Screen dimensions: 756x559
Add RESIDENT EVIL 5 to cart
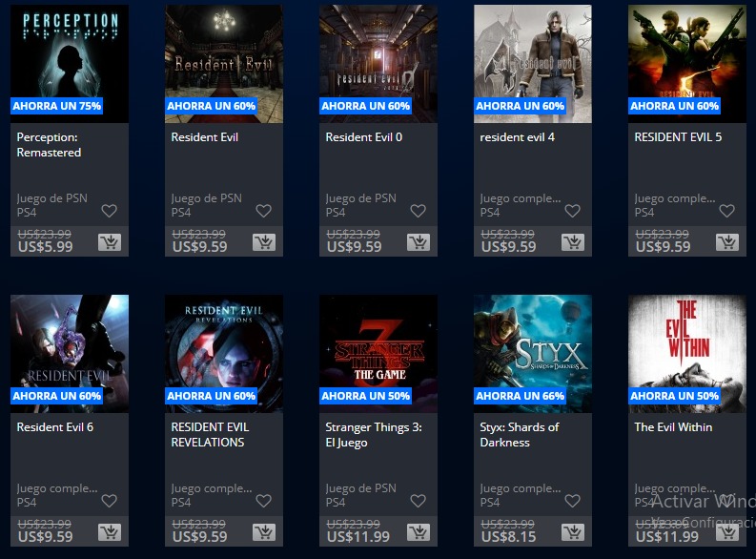(x=727, y=242)
